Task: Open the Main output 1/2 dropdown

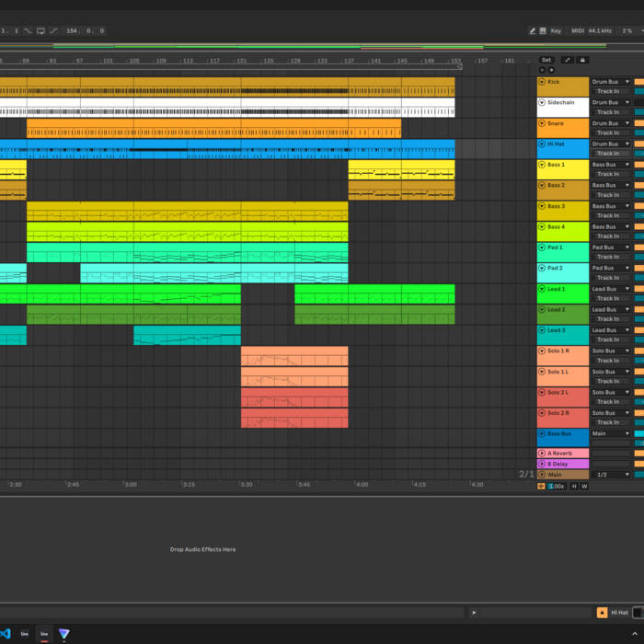Action: 611,475
